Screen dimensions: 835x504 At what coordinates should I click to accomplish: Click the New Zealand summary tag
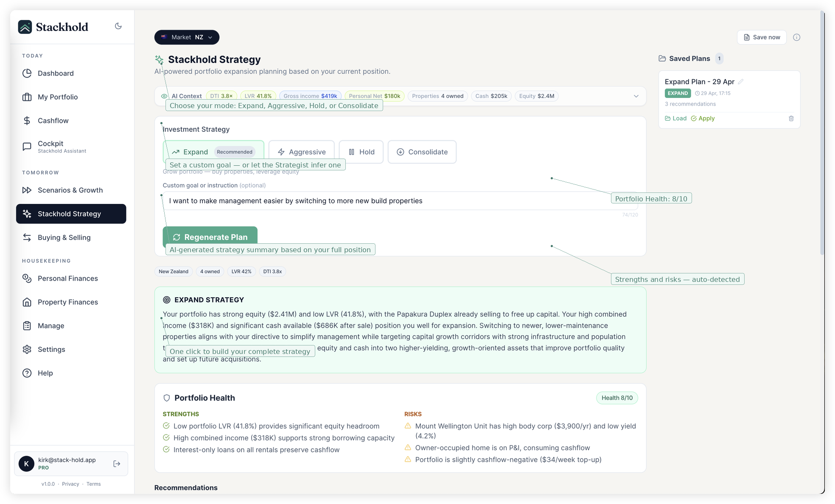pos(174,272)
